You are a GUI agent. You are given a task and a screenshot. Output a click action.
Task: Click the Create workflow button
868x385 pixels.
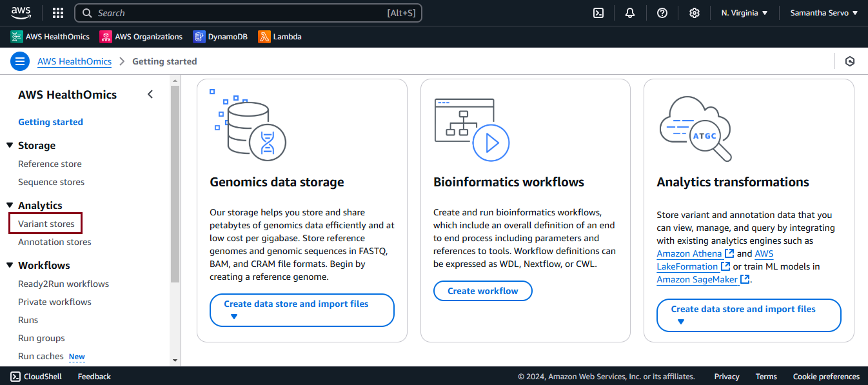(x=483, y=291)
